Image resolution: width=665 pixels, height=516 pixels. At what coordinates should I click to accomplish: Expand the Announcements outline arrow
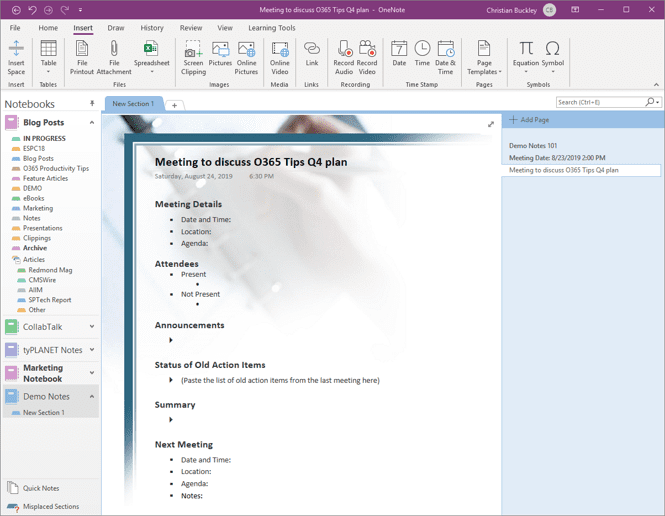click(171, 340)
